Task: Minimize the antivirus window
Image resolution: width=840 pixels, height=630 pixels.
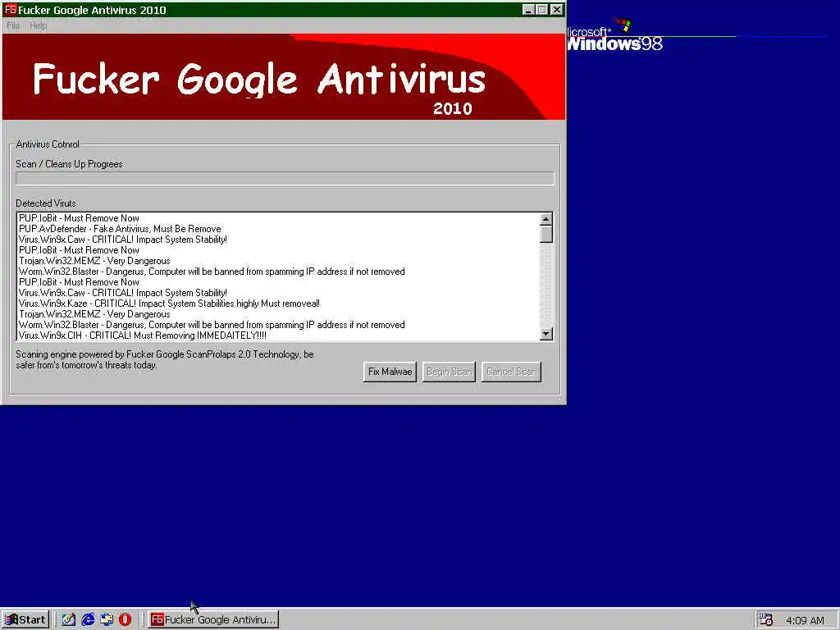Action: click(x=528, y=10)
